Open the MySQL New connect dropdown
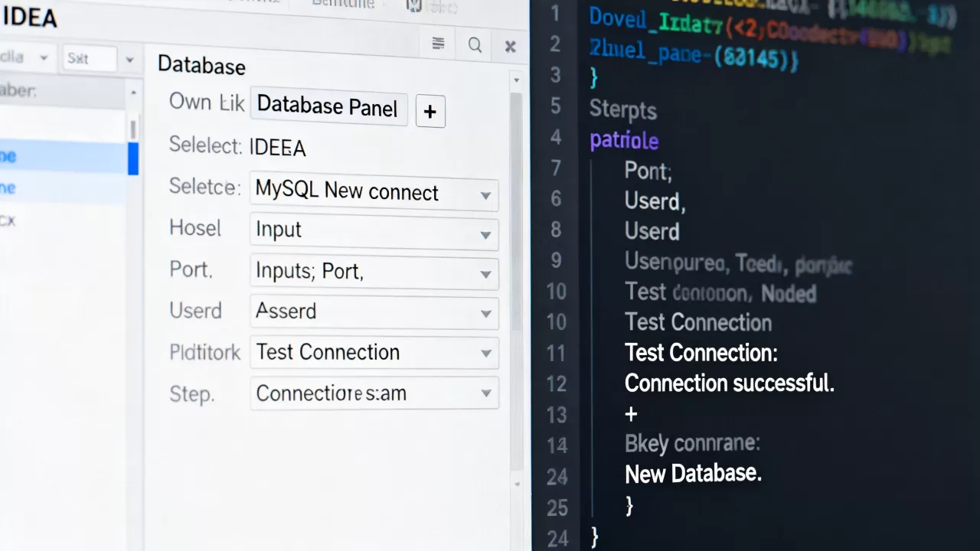980x551 pixels. click(x=374, y=192)
